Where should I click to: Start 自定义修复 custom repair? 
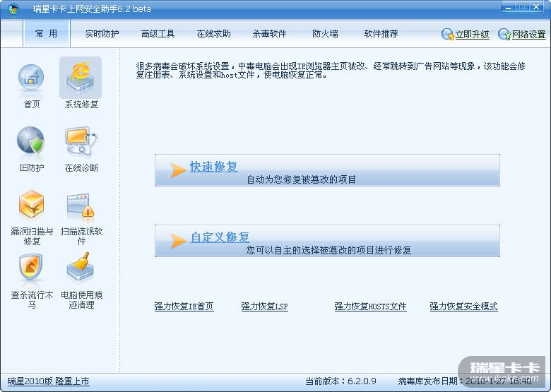220,237
